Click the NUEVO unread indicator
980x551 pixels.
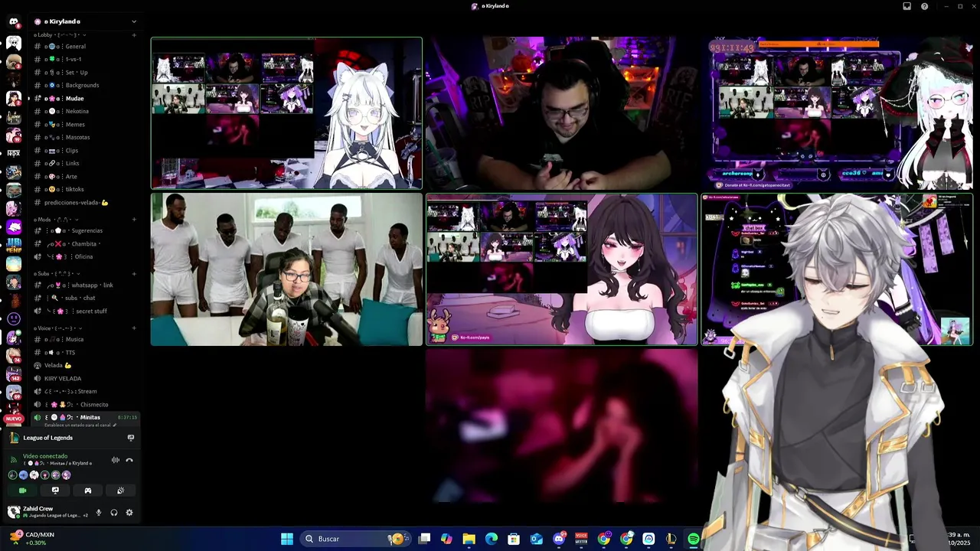pyautogui.click(x=14, y=419)
